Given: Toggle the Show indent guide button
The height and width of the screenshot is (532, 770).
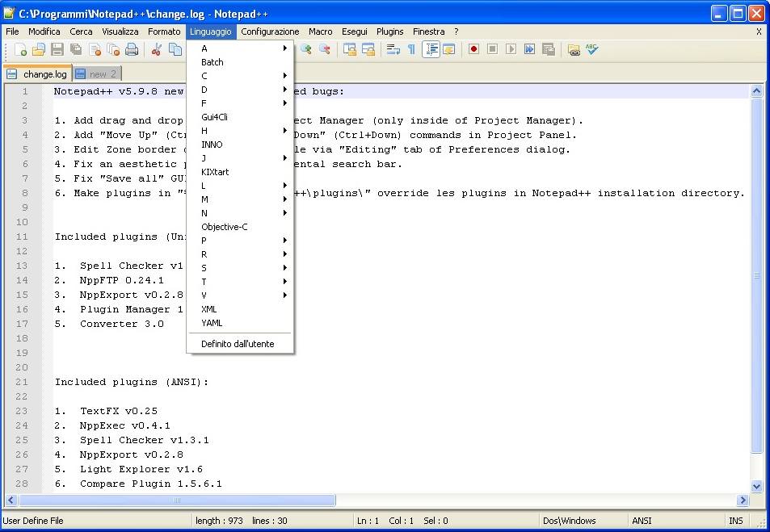Looking at the screenshot, I should click(x=431, y=50).
